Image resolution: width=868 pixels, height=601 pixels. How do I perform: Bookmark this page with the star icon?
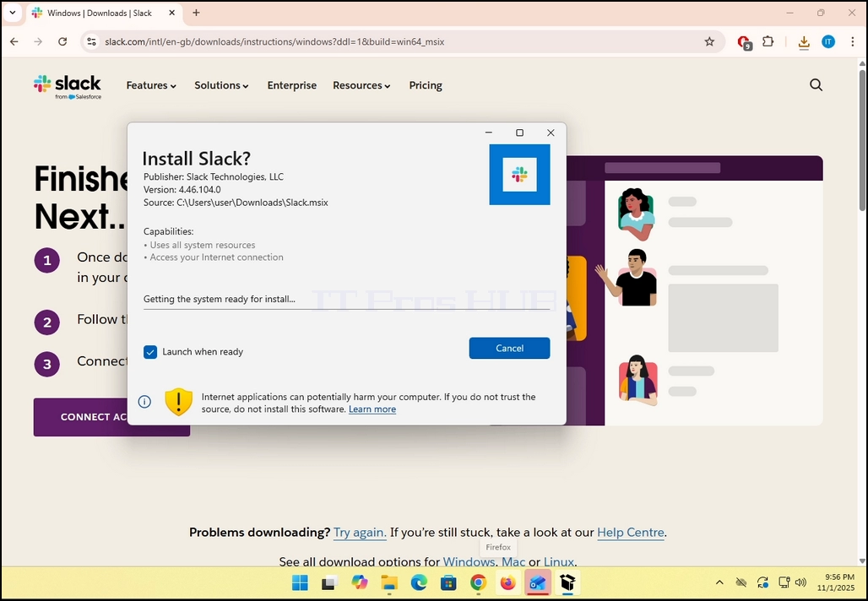click(709, 41)
